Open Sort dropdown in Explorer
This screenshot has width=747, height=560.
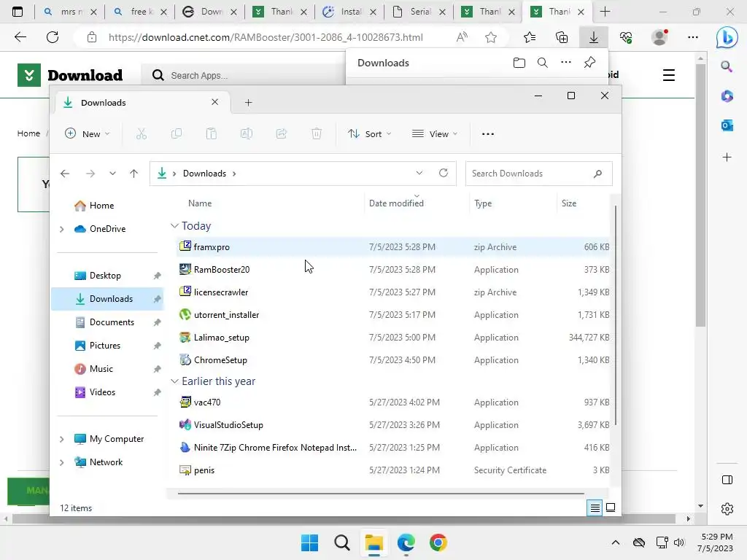coord(370,134)
